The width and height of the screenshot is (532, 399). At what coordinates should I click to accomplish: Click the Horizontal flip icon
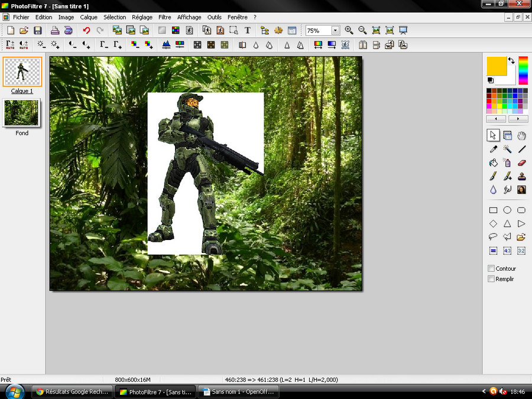[x=363, y=45]
